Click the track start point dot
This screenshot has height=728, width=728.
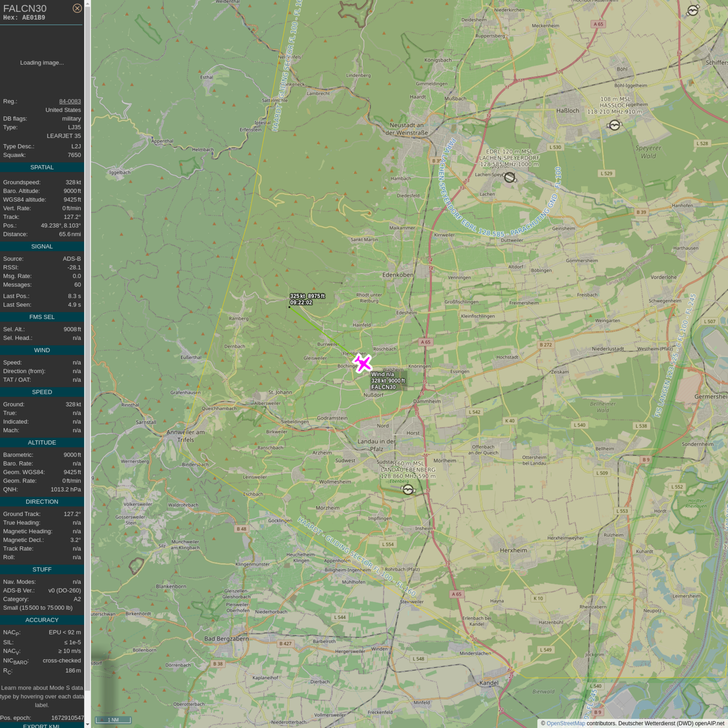[x=289, y=307]
